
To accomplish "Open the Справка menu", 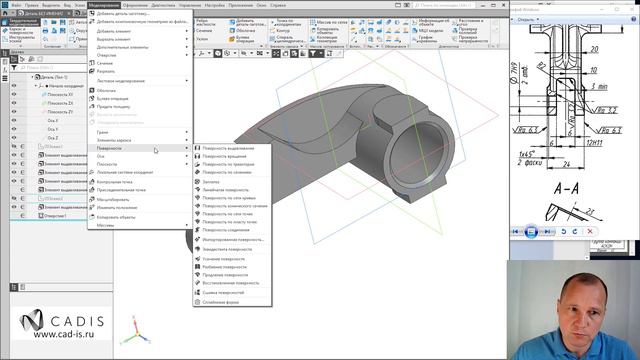I will coord(278,5).
